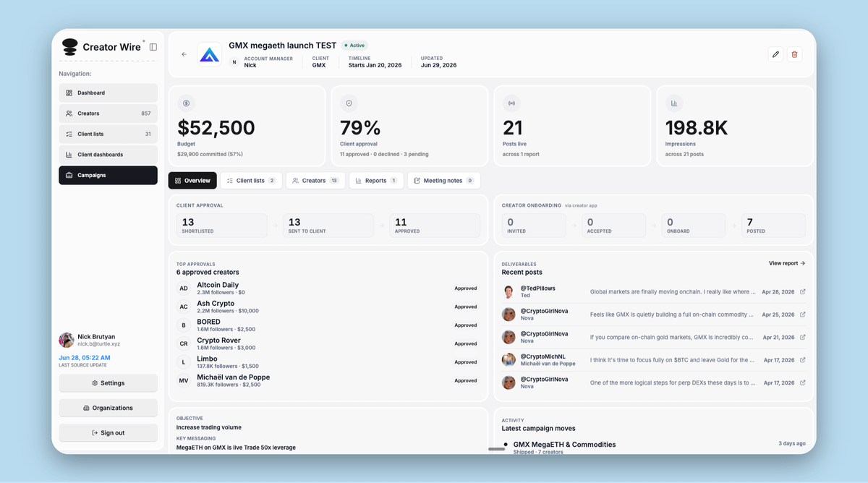Open external link for Apr 25 CryptoGirlNova post

(x=803, y=315)
